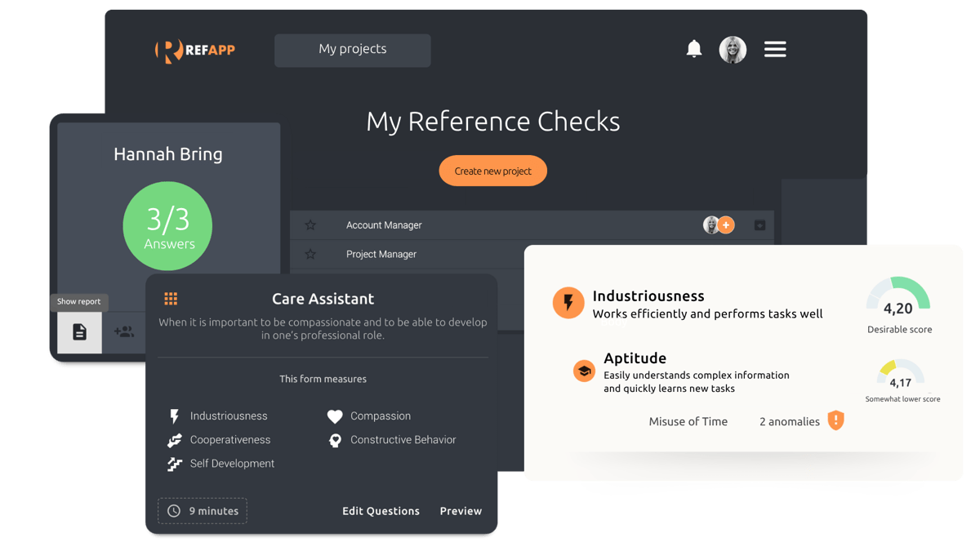Select the Constructive Behavior lightbulb icon
Screen dimensions: 980x551
(335, 440)
